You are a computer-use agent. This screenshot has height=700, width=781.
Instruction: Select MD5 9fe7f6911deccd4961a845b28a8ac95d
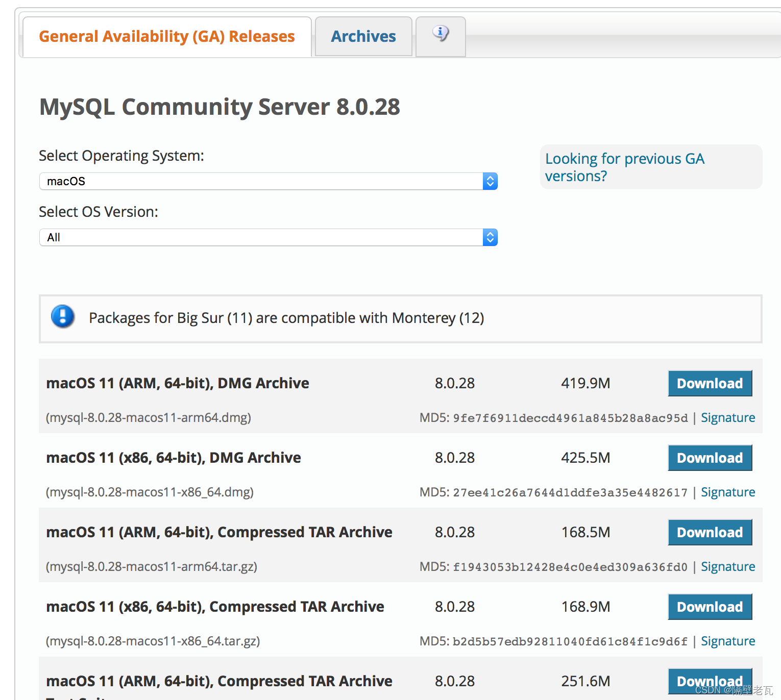pyautogui.click(x=570, y=418)
